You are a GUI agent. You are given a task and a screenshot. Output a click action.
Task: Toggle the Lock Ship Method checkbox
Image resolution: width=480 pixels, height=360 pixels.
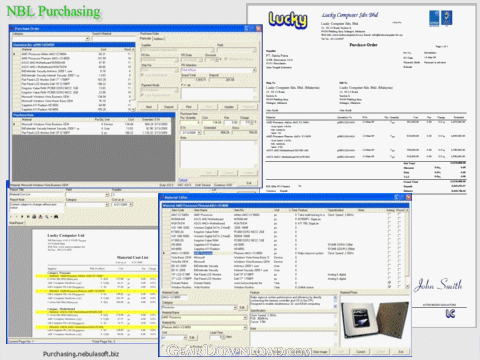click(142, 75)
